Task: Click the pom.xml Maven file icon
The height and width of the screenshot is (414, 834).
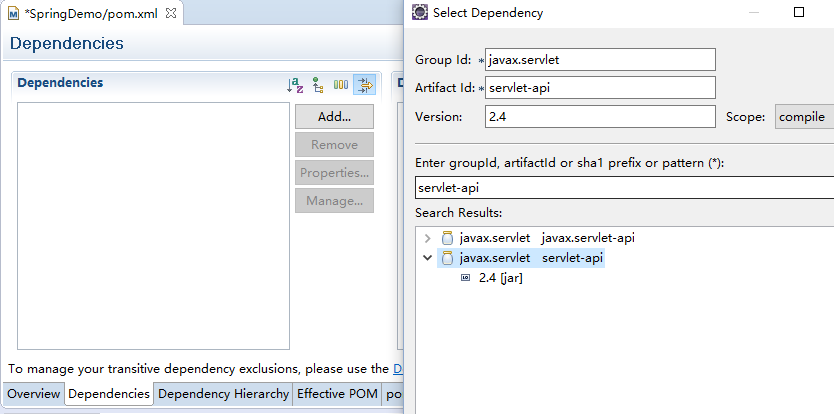Action: tap(13, 14)
